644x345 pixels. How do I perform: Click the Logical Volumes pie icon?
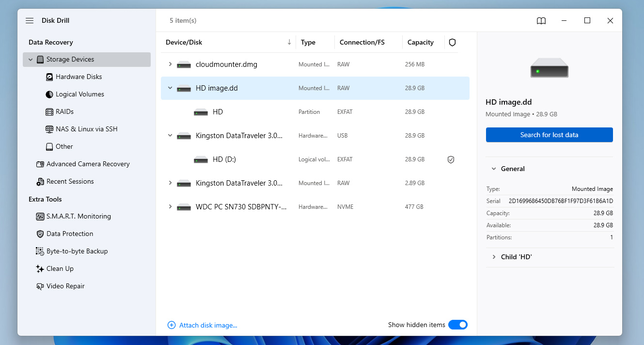(x=49, y=94)
